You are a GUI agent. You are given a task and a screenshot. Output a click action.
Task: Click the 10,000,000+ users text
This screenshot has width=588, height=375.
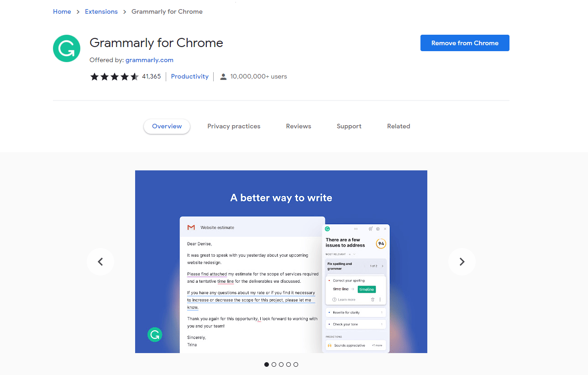coord(259,77)
